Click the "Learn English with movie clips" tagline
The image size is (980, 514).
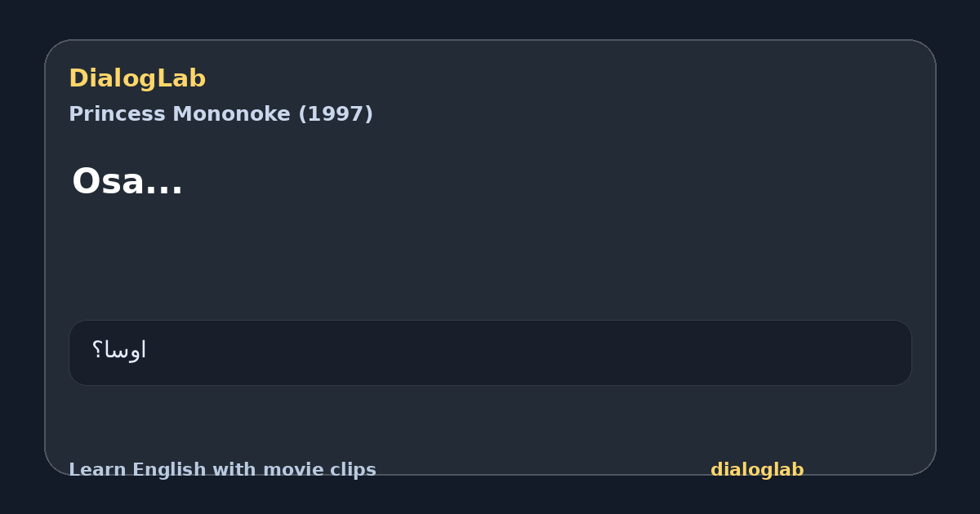[x=222, y=470]
